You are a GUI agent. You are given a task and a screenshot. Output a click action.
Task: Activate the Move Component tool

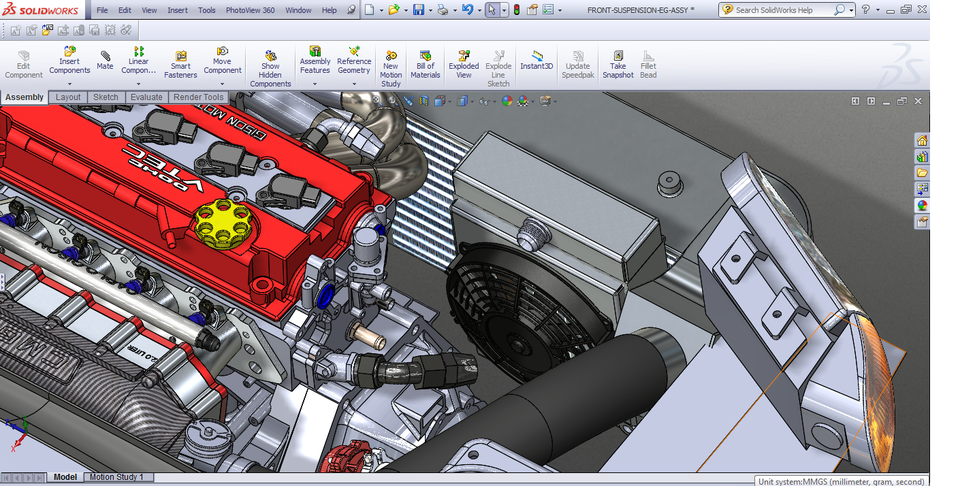click(x=222, y=61)
